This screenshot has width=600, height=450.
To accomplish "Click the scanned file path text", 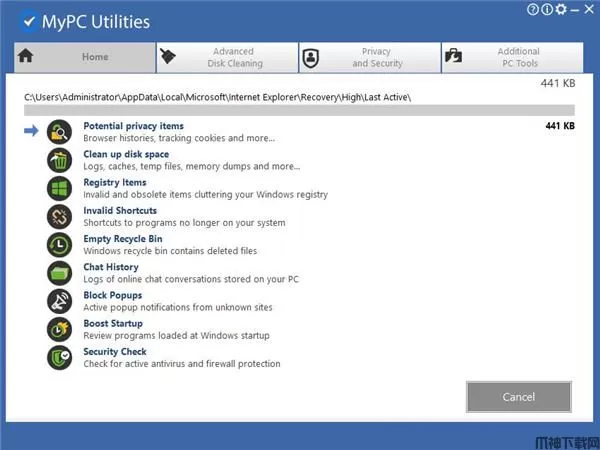I will (218, 98).
